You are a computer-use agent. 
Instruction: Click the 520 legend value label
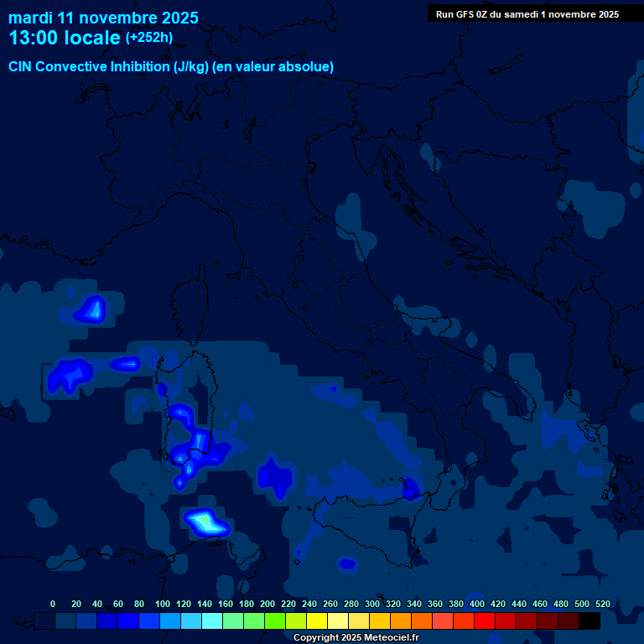point(602,604)
